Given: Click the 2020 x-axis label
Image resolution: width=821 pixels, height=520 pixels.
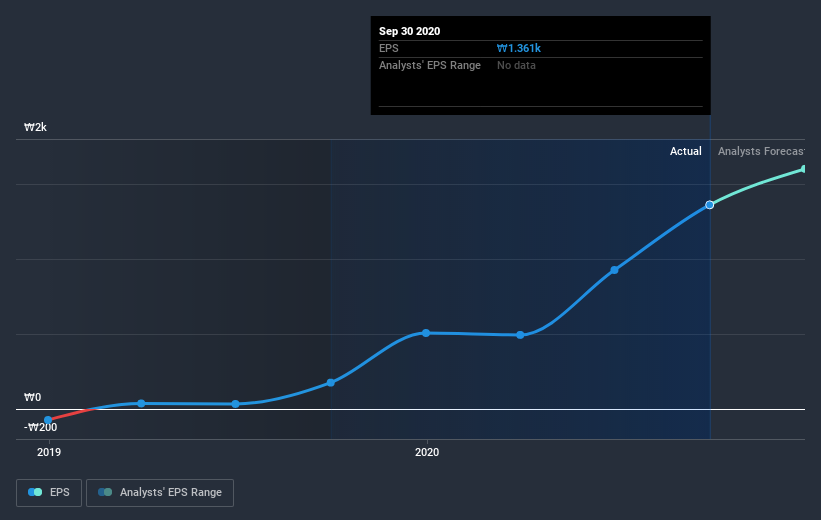Looking at the screenshot, I should 427,452.
